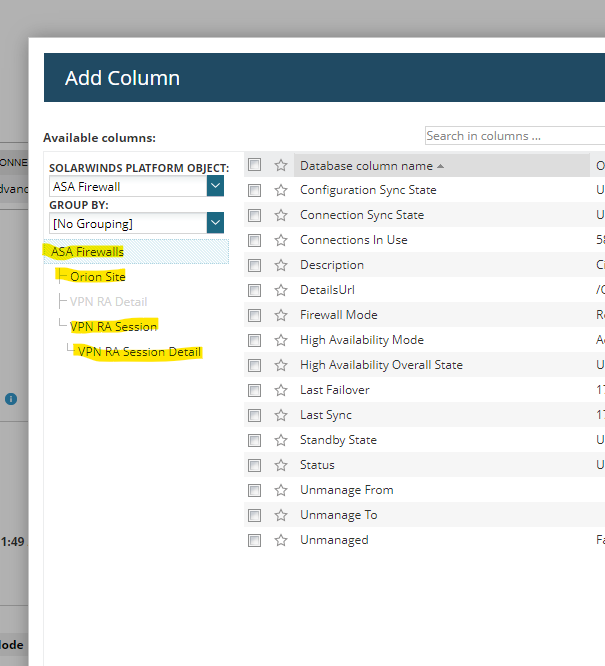
Task: Check the Unmanage To checkbox
Action: click(254, 516)
